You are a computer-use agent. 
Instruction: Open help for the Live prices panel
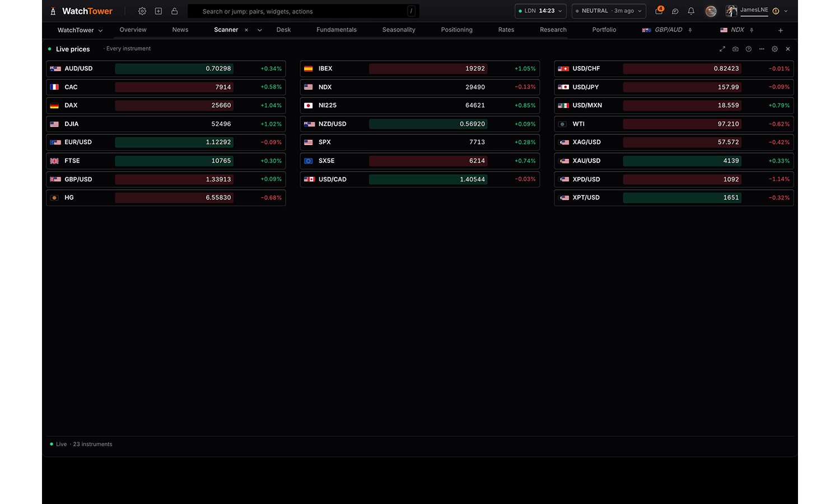[749, 49]
